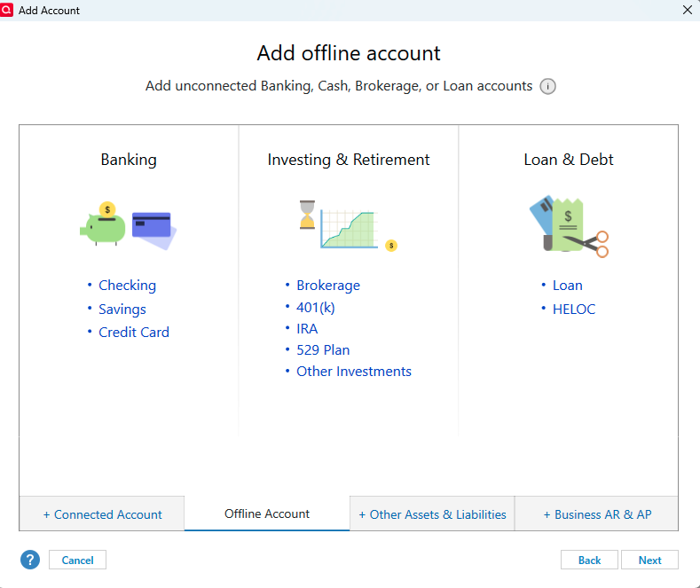Click the hourglass and chart Investing illustration
The height and width of the screenshot is (588, 700).
[348, 226]
